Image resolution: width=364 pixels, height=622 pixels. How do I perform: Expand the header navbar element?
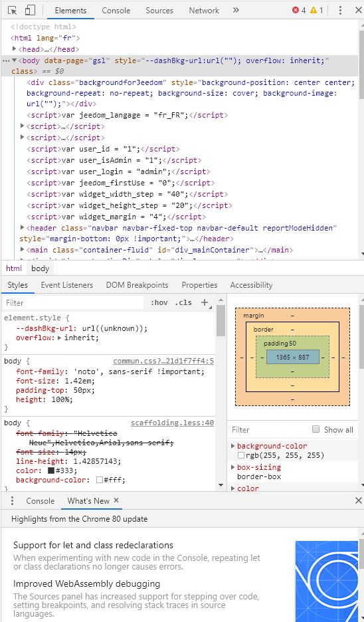coord(22,228)
